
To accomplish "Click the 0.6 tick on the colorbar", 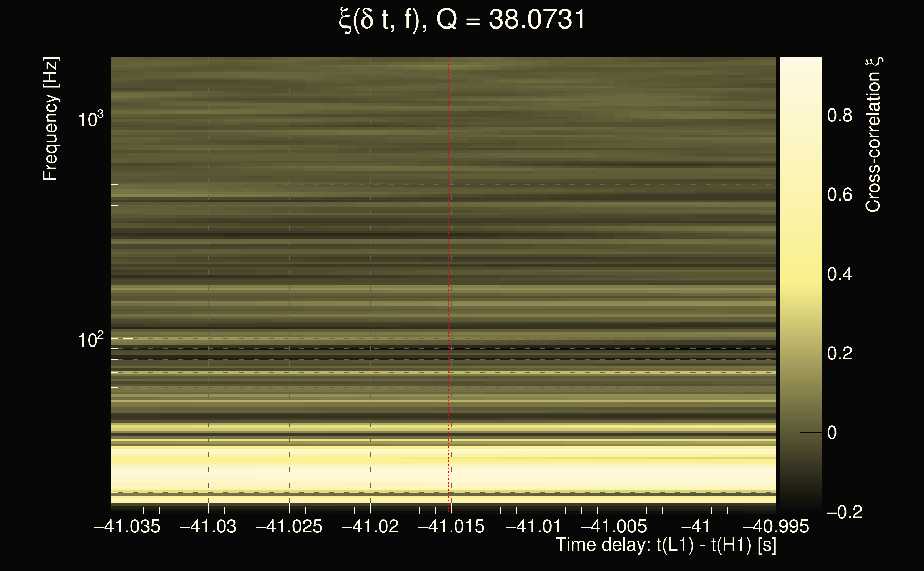I will pos(839,195).
